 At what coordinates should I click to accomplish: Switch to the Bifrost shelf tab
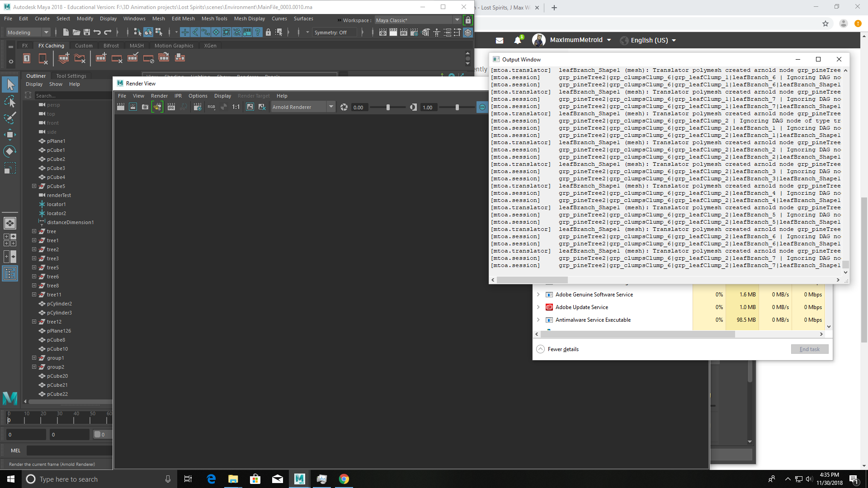(111, 46)
